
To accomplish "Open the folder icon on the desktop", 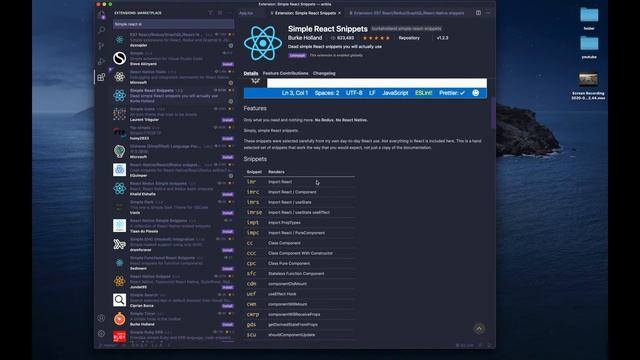I will click(589, 16).
